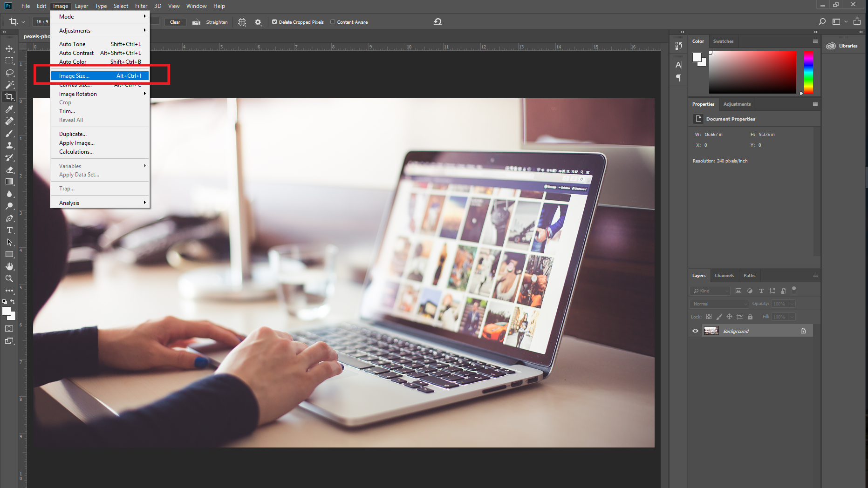The height and width of the screenshot is (488, 868).
Task: Pick the Eyedropper tool
Action: pos(9,109)
